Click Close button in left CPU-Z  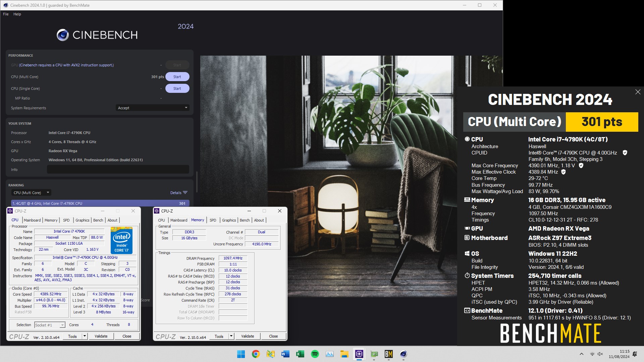pos(127,336)
